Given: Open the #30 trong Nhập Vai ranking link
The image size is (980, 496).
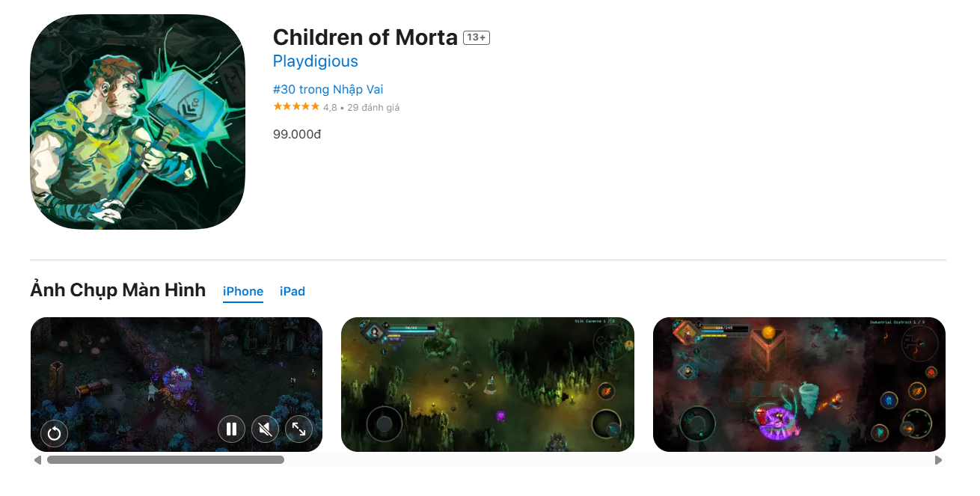Looking at the screenshot, I should pyautogui.click(x=328, y=89).
